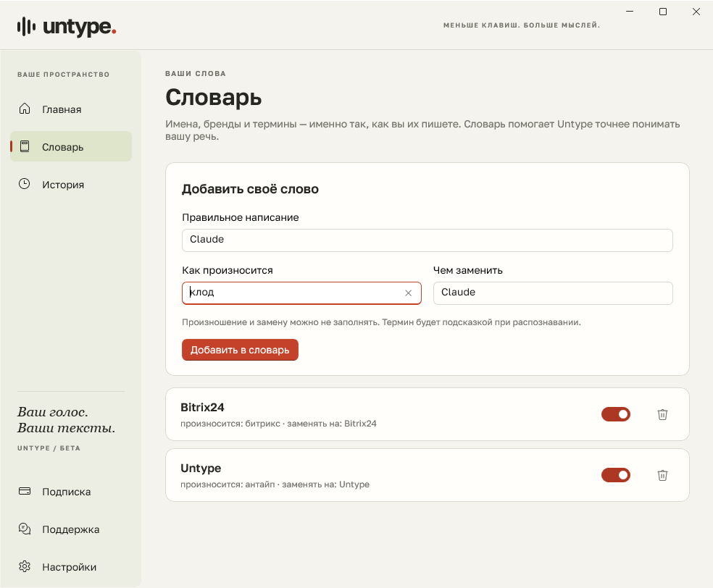
Task: Select Словарь in the sidebar
Action: click(71, 146)
